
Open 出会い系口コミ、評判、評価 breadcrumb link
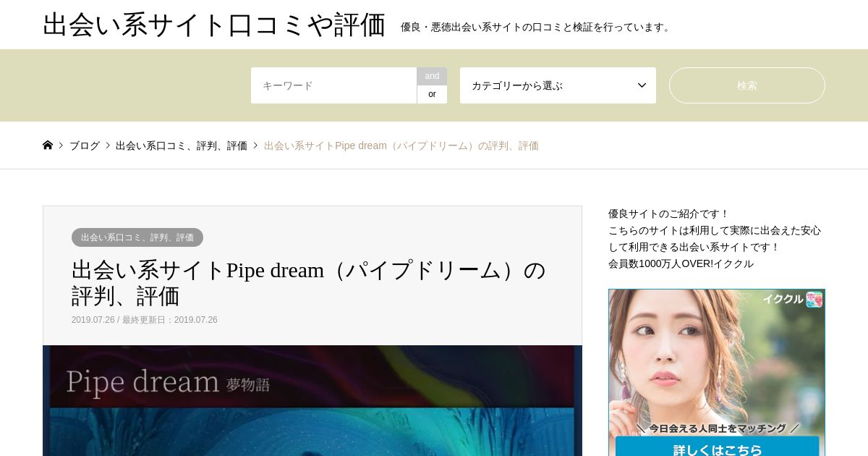pyautogui.click(x=182, y=145)
